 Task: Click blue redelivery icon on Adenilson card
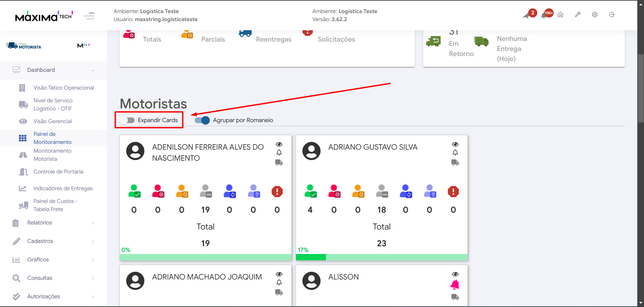pyautogui.click(x=230, y=191)
